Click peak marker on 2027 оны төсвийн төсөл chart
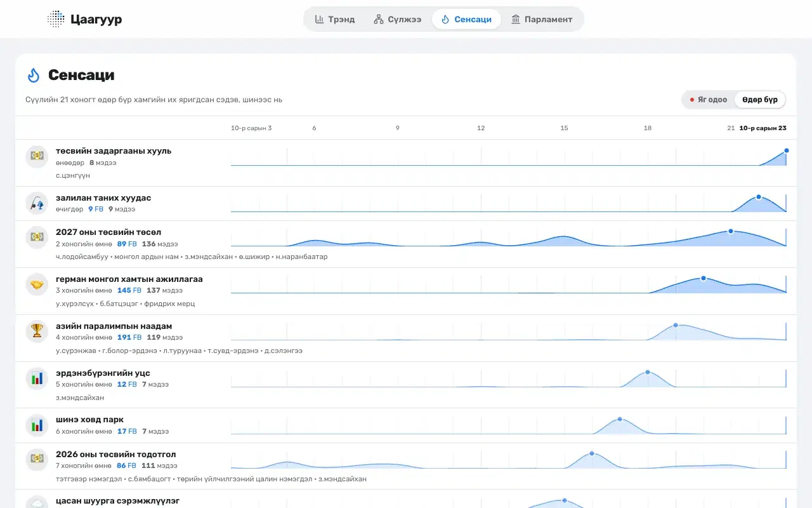This screenshot has height=508, width=812. pos(731,231)
